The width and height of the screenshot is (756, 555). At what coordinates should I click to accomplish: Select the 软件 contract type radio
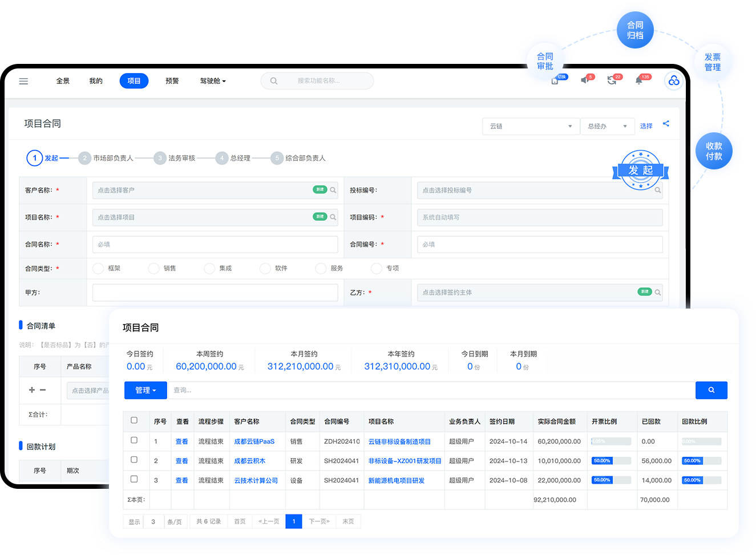point(265,268)
